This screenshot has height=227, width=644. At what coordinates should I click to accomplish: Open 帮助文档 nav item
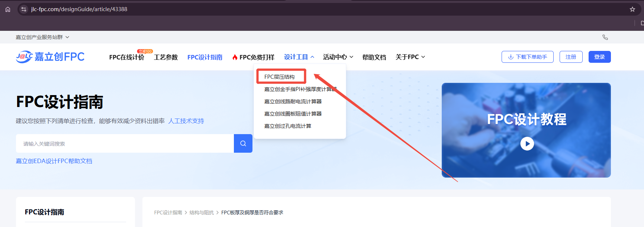pyautogui.click(x=374, y=57)
